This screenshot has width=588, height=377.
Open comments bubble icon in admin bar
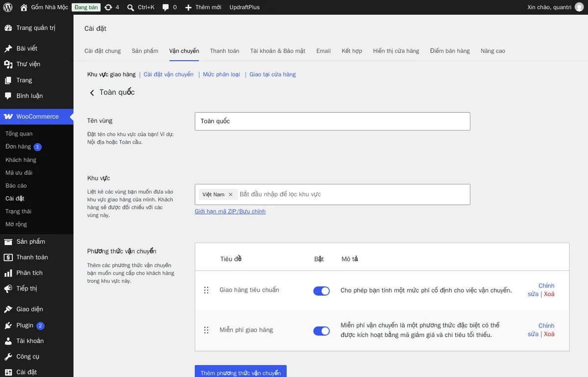(x=166, y=7)
